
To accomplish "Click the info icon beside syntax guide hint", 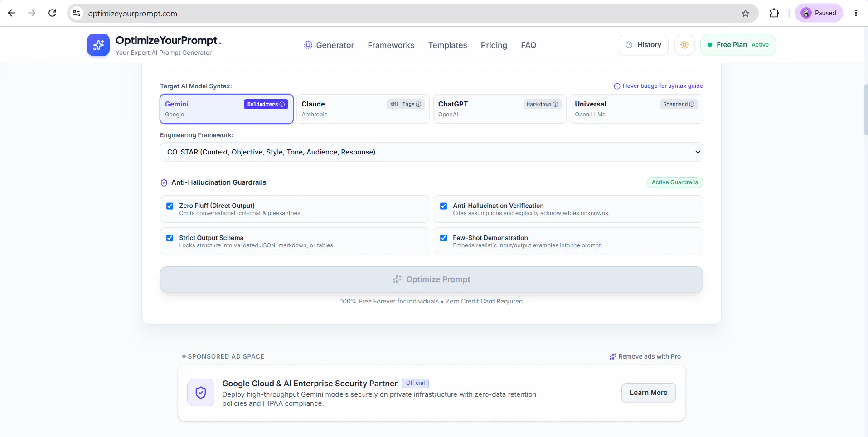I will point(617,86).
